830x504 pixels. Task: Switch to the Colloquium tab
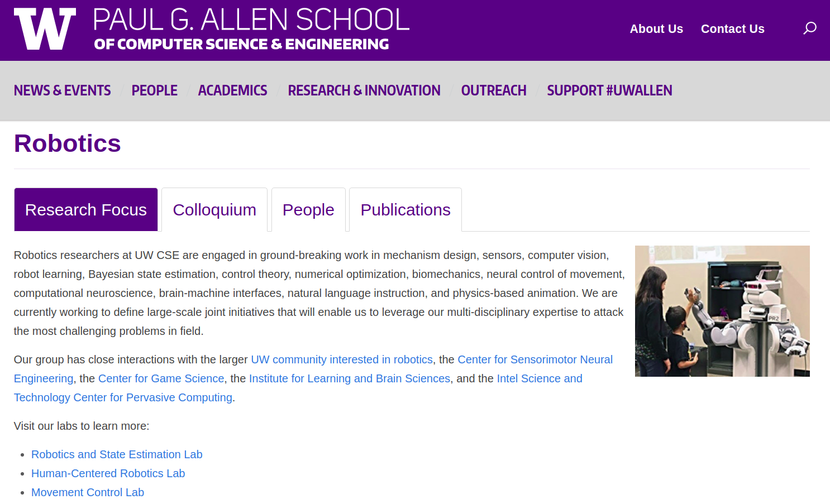point(214,210)
